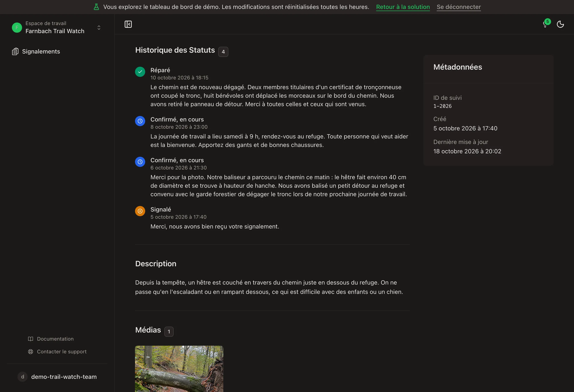This screenshot has width=574, height=392.
Task: Collapse the sidebar panel icon
Action: (128, 24)
